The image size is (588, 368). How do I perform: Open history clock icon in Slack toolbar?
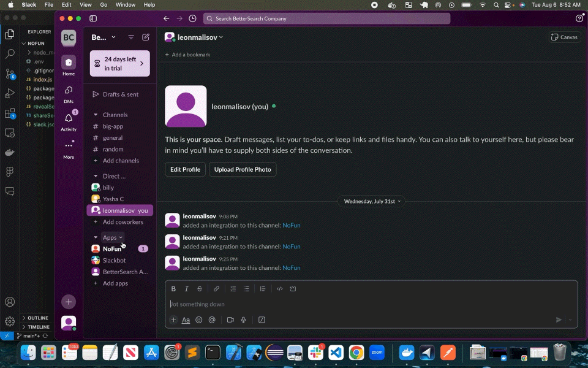coord(192,18)
